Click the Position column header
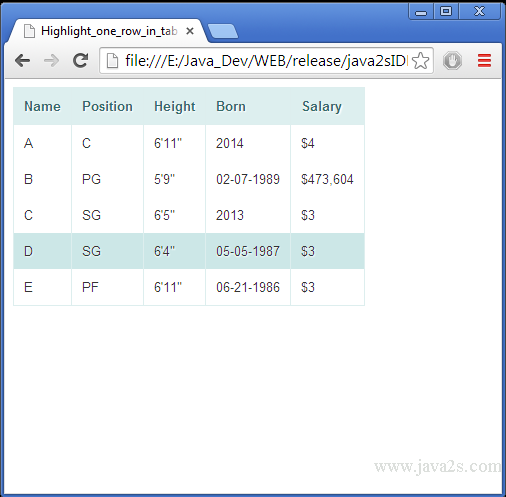This screenshot has height=497, width=506. pos(107,106)
